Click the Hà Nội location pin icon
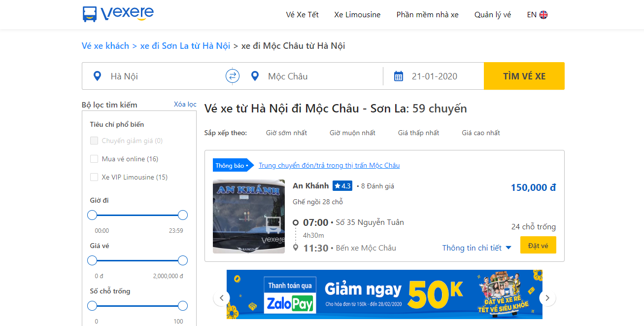The width and height of the screenshot is (644, 326). (98, 76)
